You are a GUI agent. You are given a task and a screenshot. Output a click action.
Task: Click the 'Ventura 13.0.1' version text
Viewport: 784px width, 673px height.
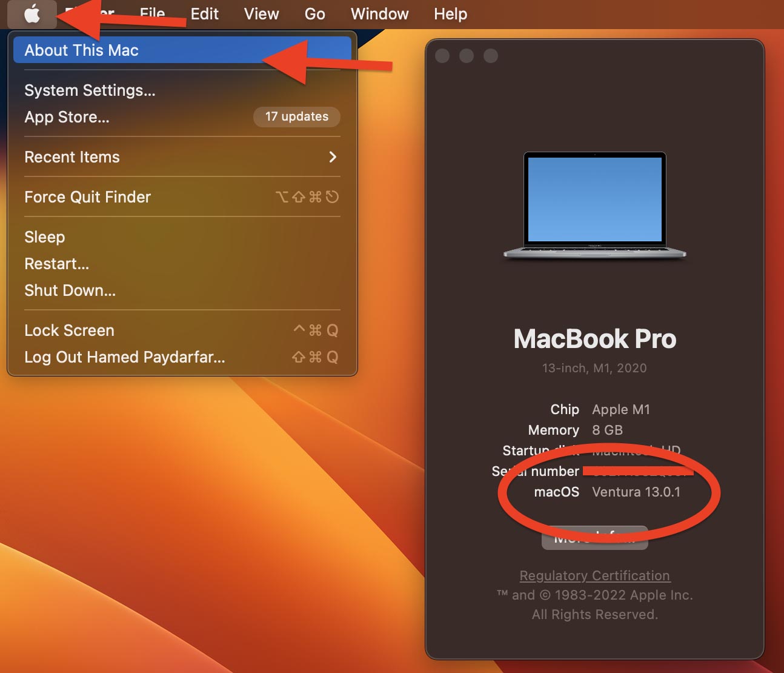tap(636, 492)
